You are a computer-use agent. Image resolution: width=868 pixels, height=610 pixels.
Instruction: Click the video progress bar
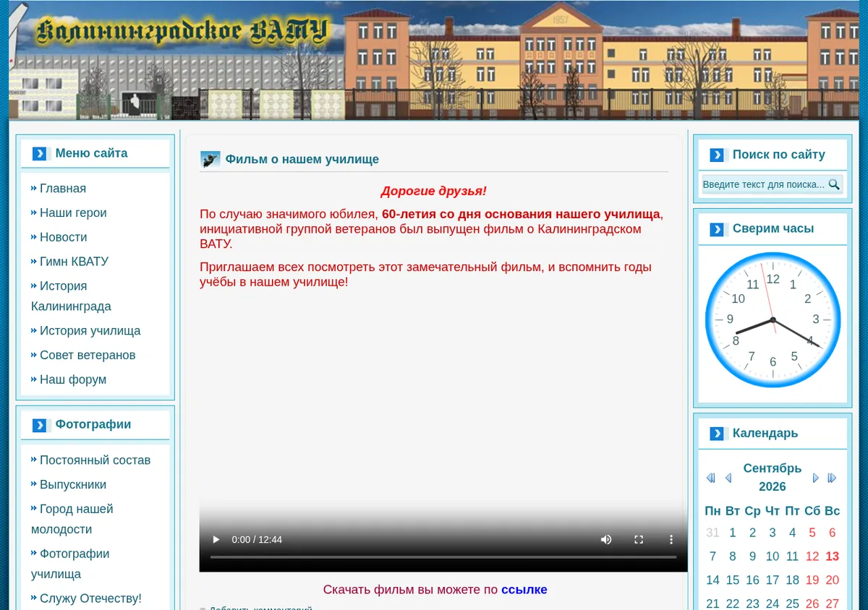pos(443,557)
